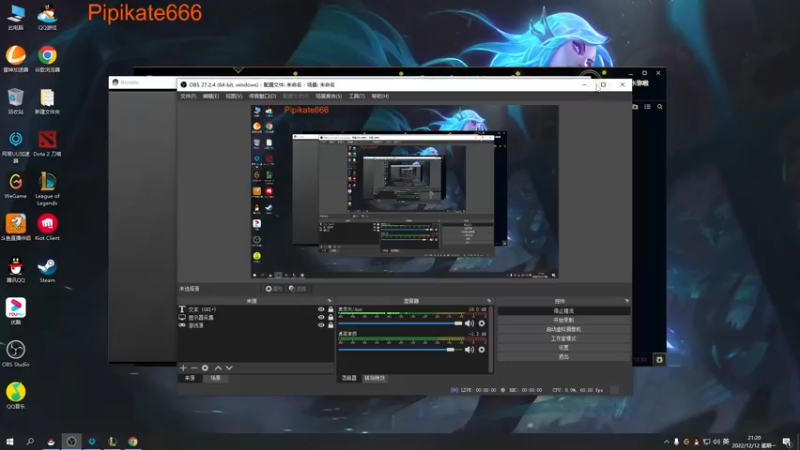Switch to the 转场特效 tab
Image resolution: width=800 pixels, height=450 pixels.
(x=375, y=378)
